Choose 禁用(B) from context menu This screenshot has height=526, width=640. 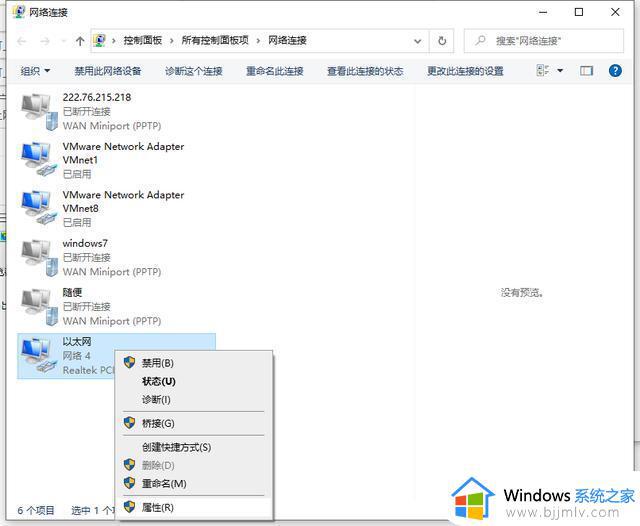194,363
